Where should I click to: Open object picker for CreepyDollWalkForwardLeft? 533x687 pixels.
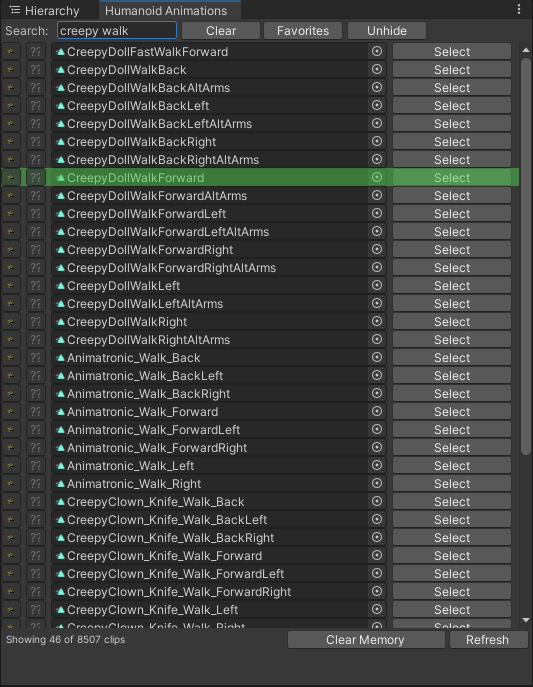point(377,213)
